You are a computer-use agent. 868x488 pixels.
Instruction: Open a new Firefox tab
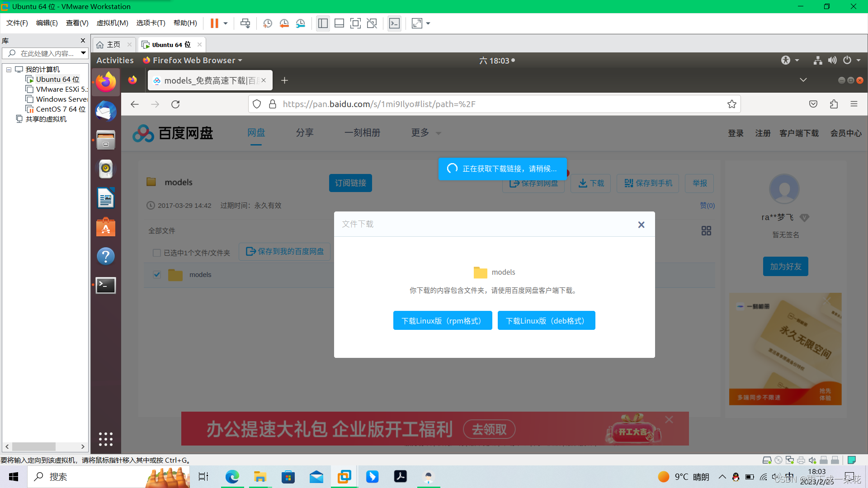[x=284, y=80]
